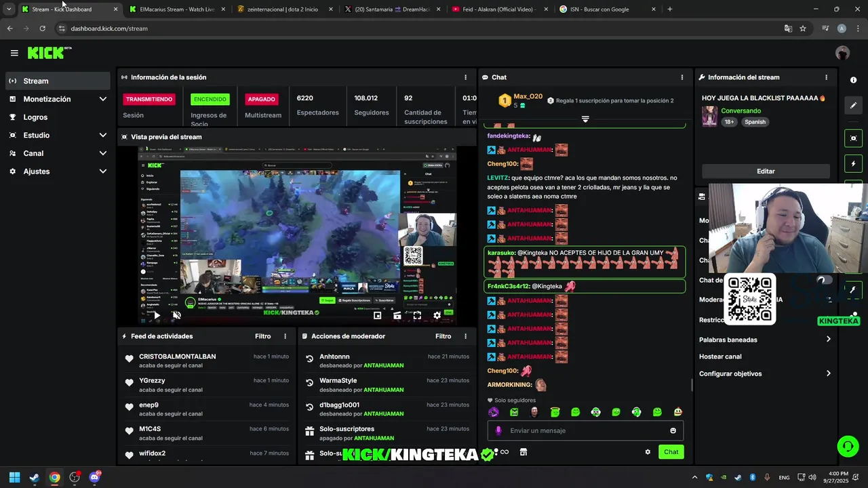This screenshot has height=488, width=868.
Task: Click the Conversando category link
Action: tap(741, 110)
